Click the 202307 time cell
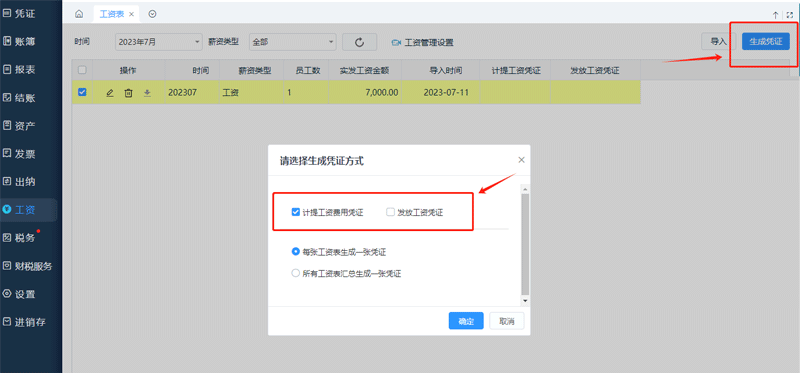800x373 pixels. 192,93
